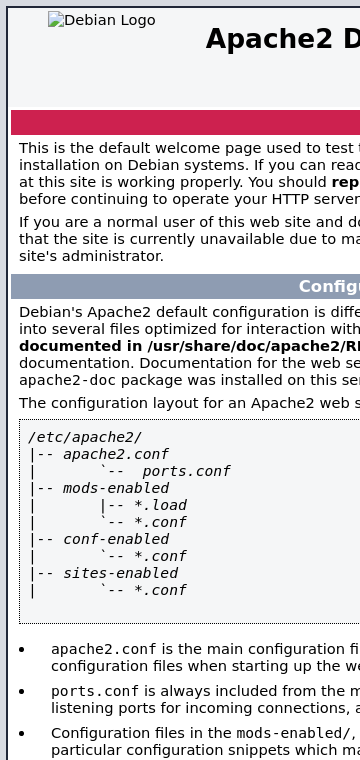Click the paragraph about normal user of site
The image size is (360, 760).
[189, 239]
